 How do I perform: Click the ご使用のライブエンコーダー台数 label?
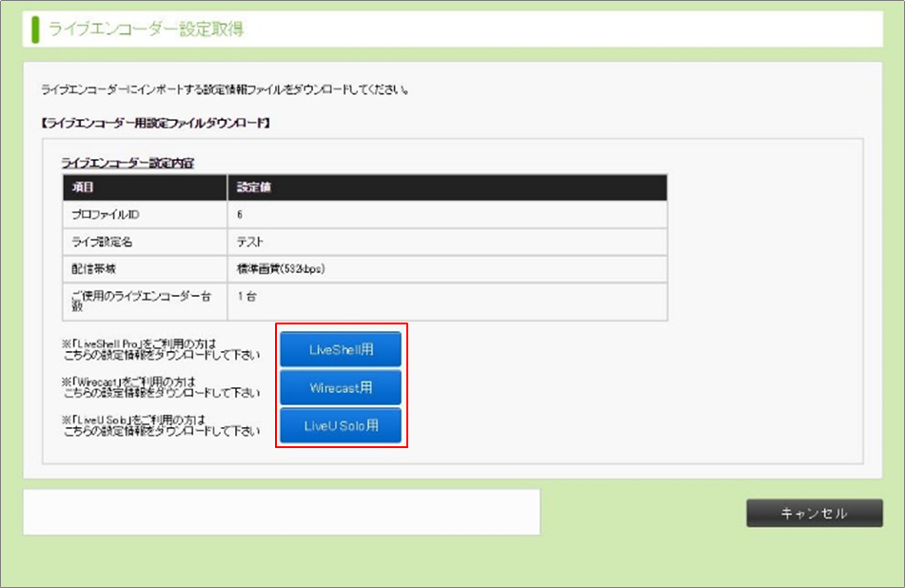(x=142, y=302)
